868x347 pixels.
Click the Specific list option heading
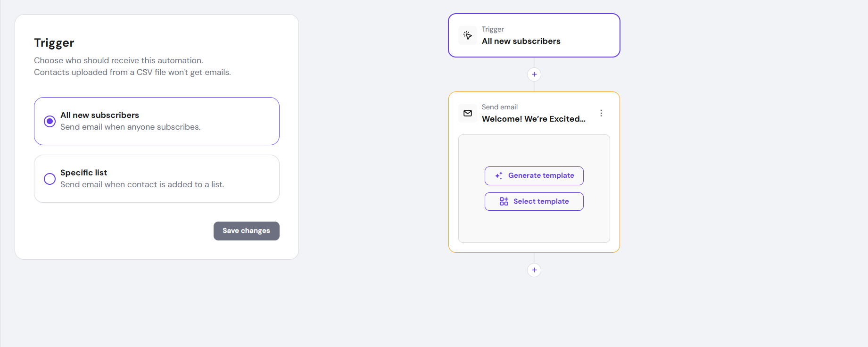point(83,173)
